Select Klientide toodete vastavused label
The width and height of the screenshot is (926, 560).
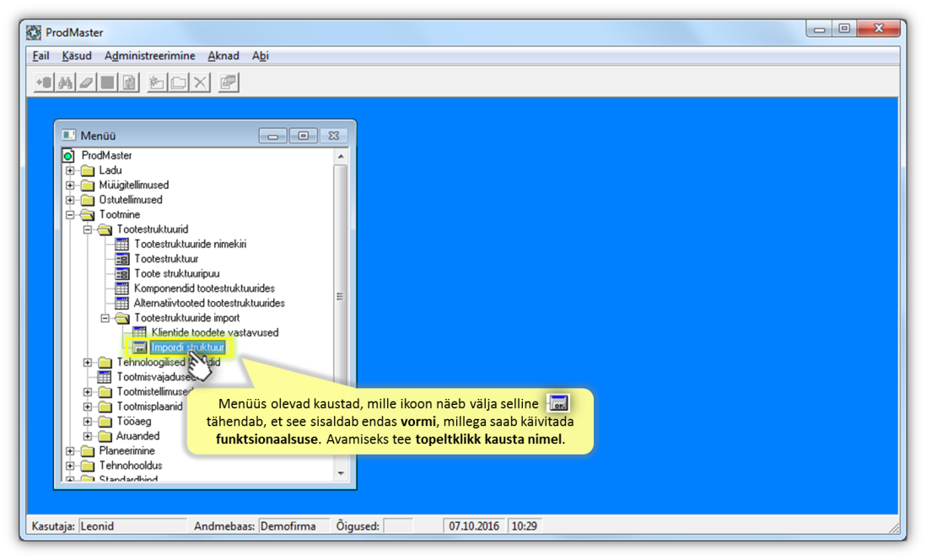coord(215,332)
